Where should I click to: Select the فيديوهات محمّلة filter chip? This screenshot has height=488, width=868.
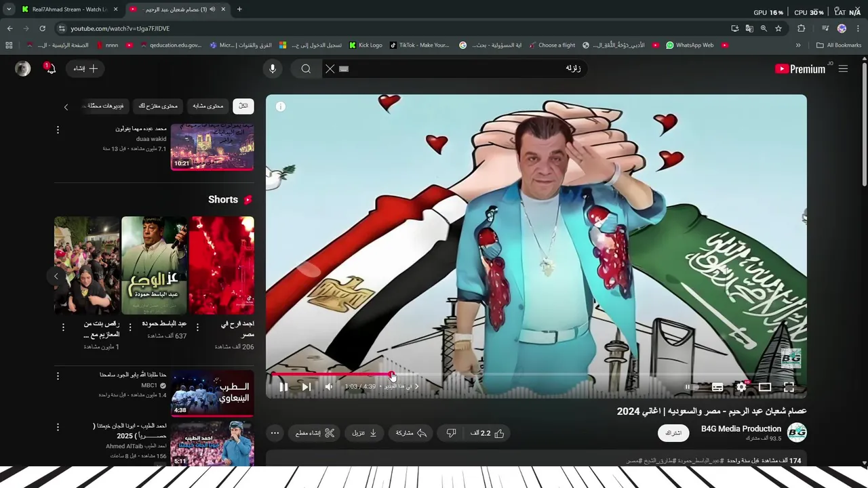pos(105,106)
